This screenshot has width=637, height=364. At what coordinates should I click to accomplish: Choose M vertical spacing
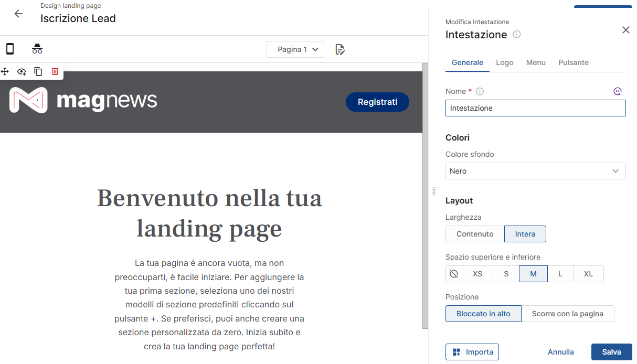pos(534,274)
